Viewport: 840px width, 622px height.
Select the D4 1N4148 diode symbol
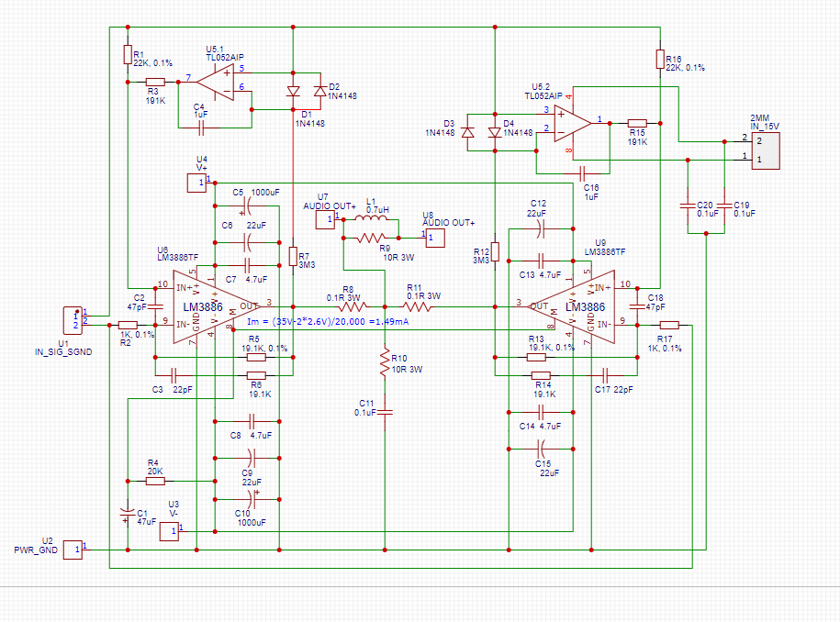495,132
